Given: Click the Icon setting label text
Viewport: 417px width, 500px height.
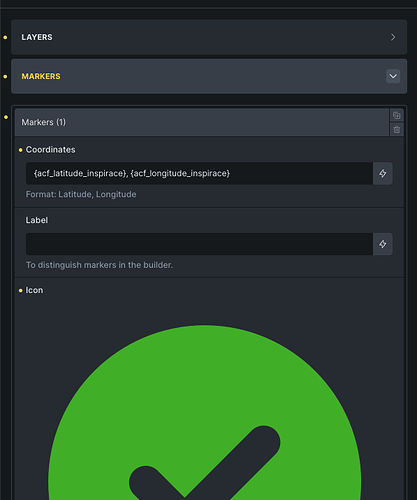Looking at the screenshot, I should pyautogui.click(x=34, y=290).
